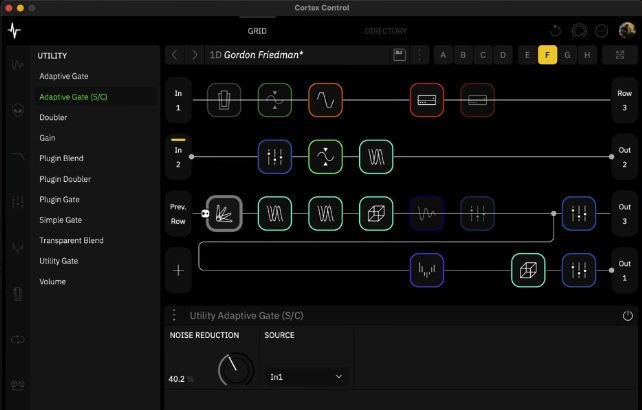
Task: Open device options dots beside Utility Adaptive Gate
Action: tap(174, 315)
